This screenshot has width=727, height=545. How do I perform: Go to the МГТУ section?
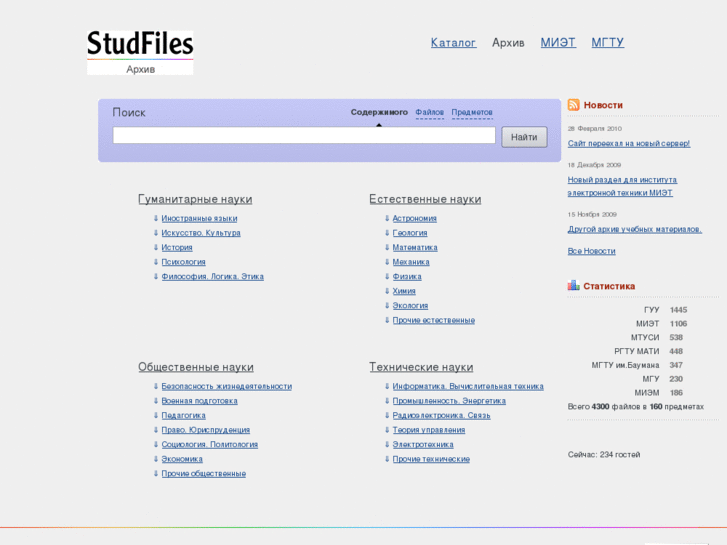coord(608,43)
